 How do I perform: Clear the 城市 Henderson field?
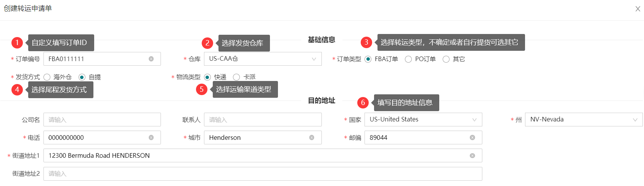(312, 137)
